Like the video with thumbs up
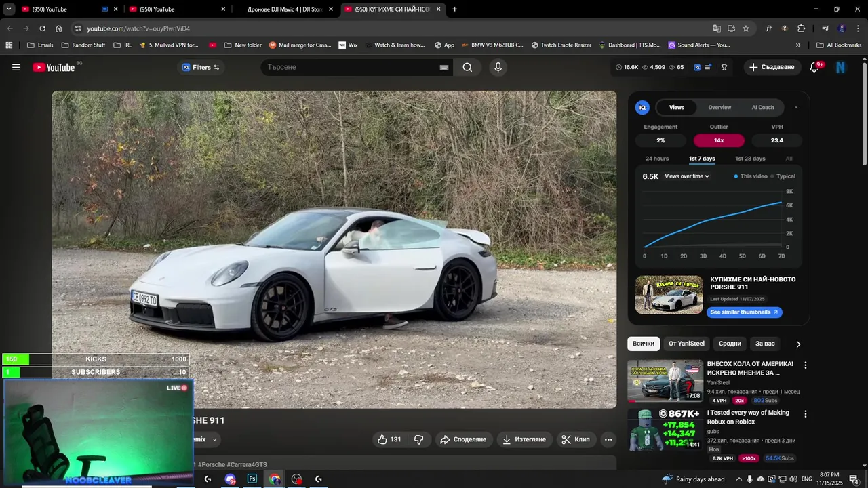 pos(390,439)
